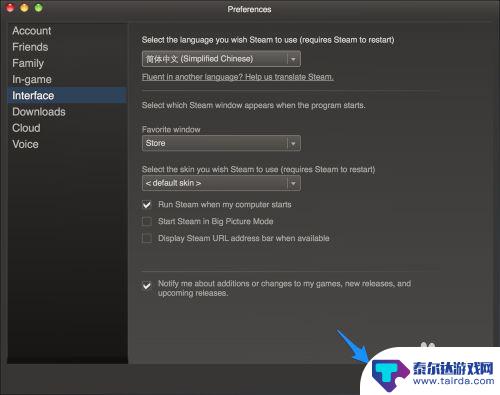Open the Favorite window Store dropdown
The height and width of the screenshot is (395, 500).
pos(221,143)
